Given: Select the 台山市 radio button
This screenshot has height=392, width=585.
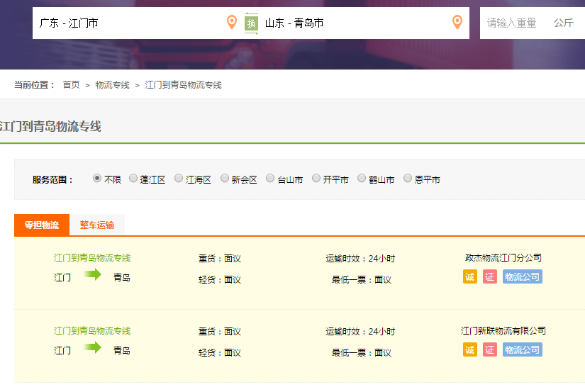Looking at the screenshot, I should 270,179.
